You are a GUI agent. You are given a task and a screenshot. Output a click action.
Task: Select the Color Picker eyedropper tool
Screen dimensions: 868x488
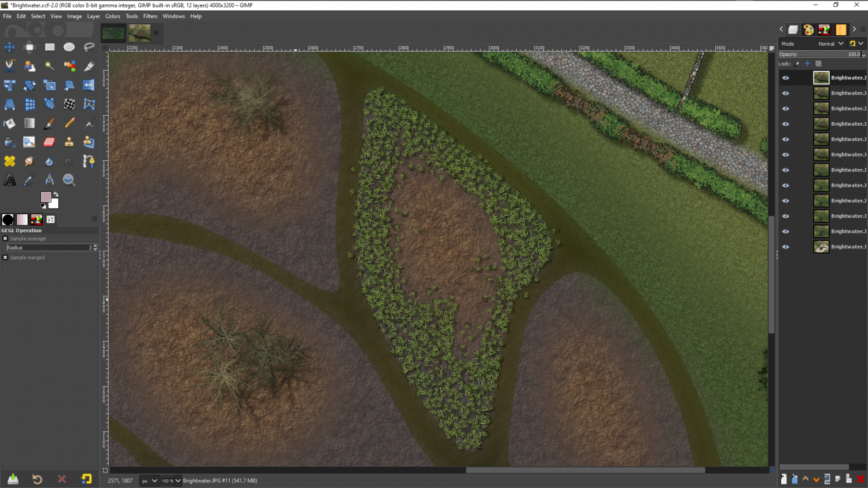tap(30, 180)
